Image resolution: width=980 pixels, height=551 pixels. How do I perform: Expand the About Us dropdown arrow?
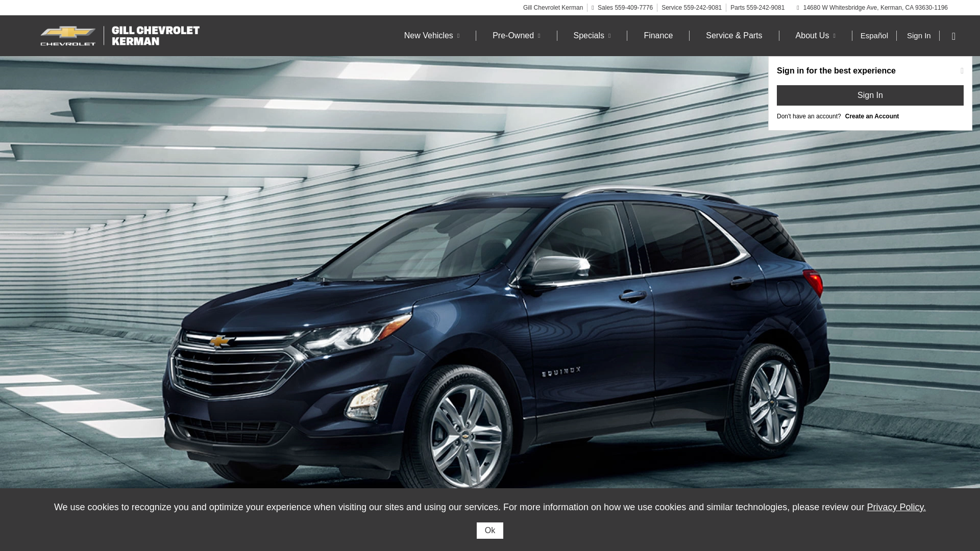click(834, 36)
